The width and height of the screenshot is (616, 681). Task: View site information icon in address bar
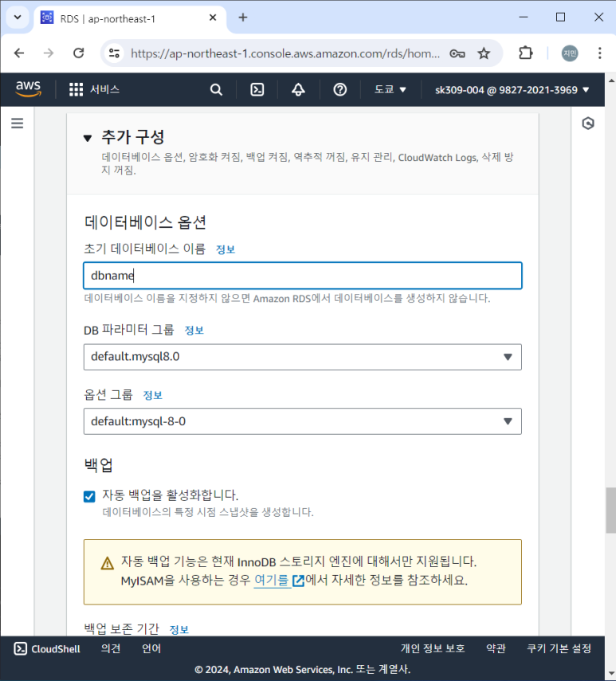click(114, 53)
